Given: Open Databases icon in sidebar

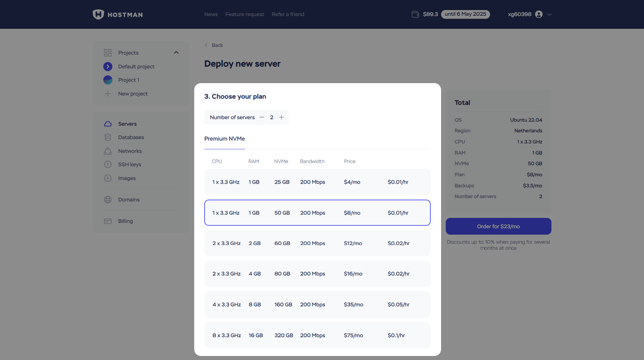Looking at the screenshot, I should [x=108, y=137].
